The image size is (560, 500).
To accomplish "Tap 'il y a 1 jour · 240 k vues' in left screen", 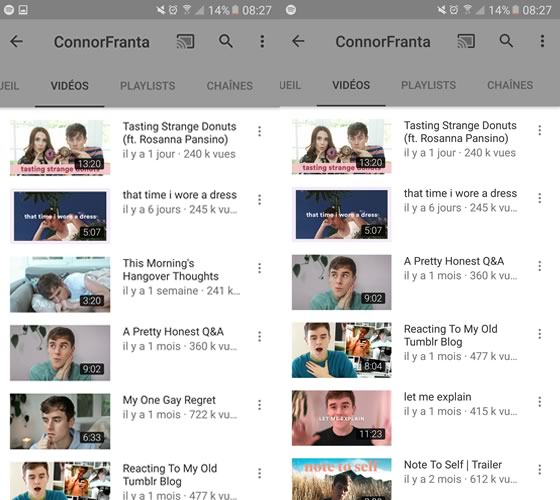I will click(x=179, y=154).
